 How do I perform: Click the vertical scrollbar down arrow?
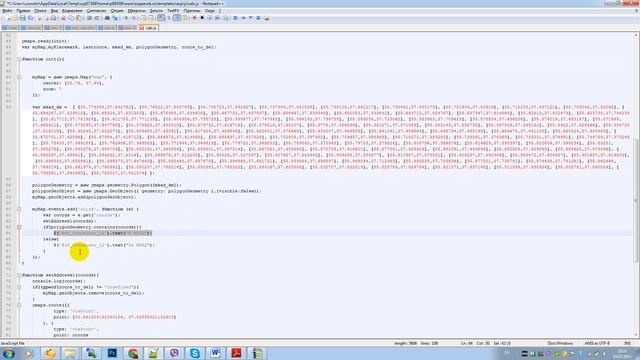[636, 335]
